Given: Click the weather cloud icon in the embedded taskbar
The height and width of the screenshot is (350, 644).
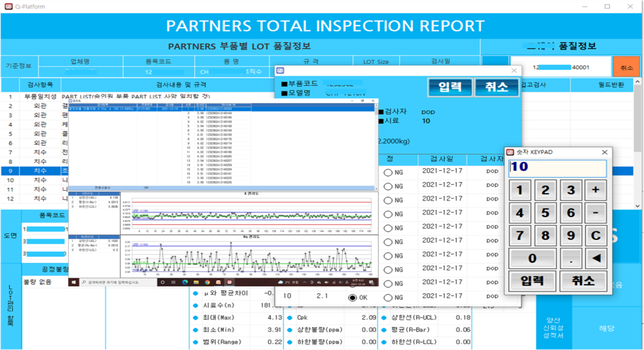Looking at the screenshot, I should pyautogui.click(x=280, y=282).
